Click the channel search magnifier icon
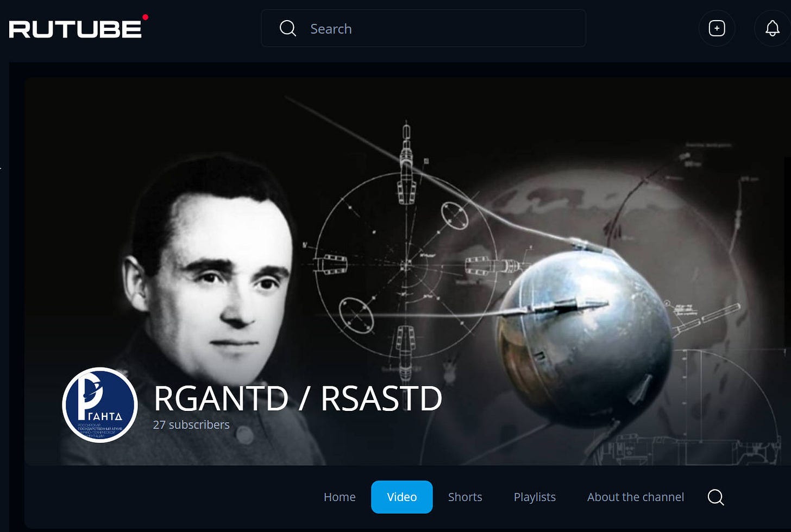 [x=716, y=497]
